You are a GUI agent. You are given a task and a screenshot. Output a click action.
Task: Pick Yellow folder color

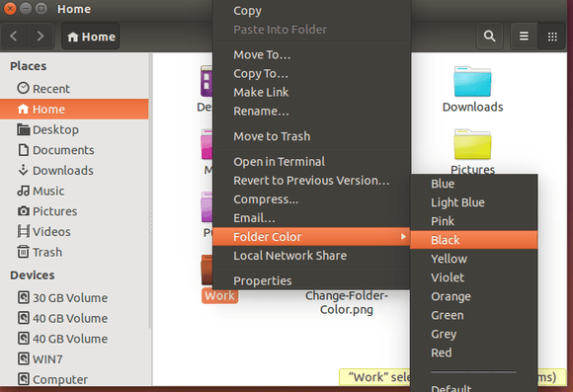point(474,259)
